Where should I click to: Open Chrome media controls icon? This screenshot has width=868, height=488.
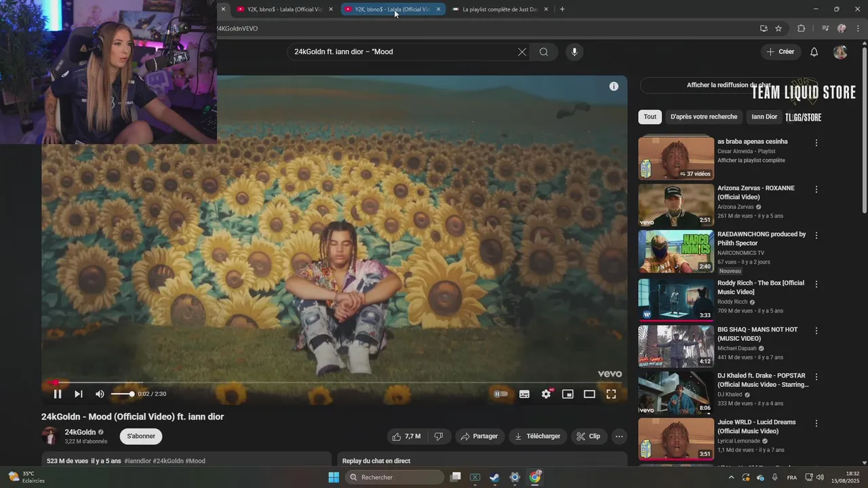click(825, 28)
